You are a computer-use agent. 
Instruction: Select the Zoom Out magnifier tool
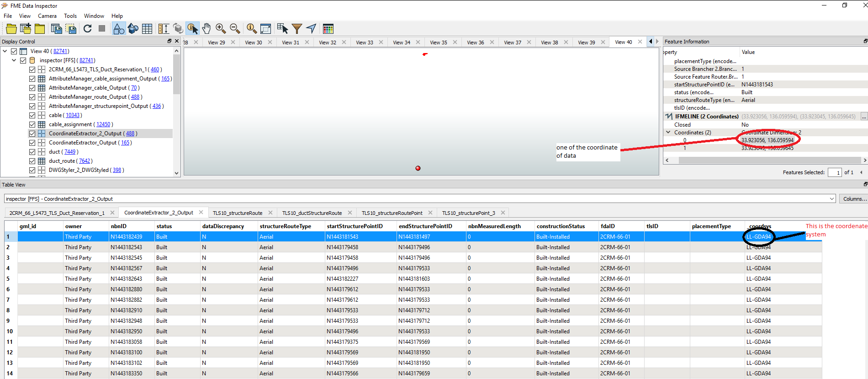235,29
